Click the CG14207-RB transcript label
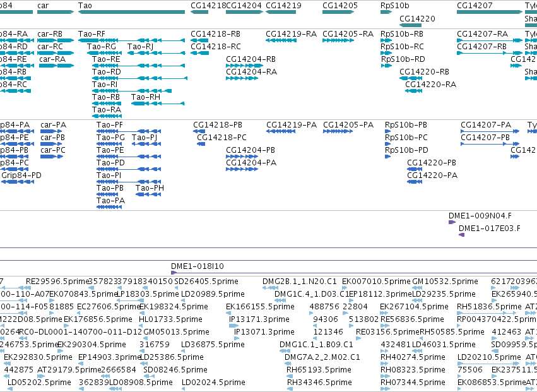The image size is (537, 392). (481, 47)
